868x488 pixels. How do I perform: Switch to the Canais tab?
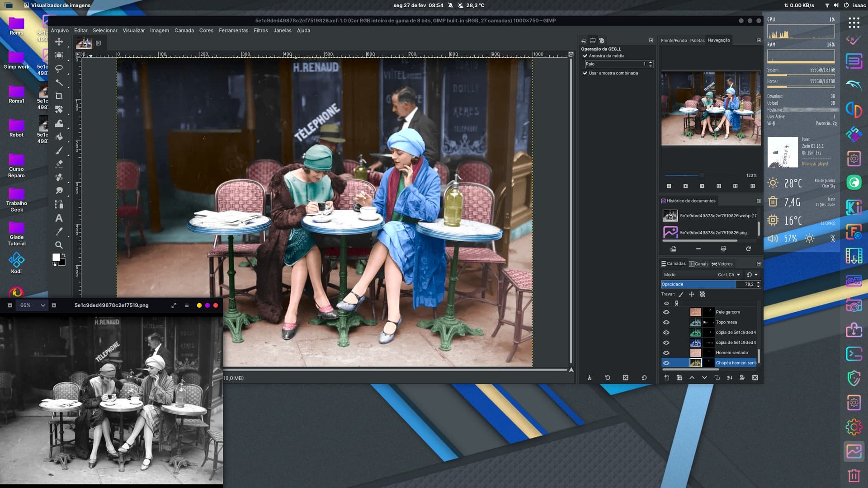coord(698,264)
